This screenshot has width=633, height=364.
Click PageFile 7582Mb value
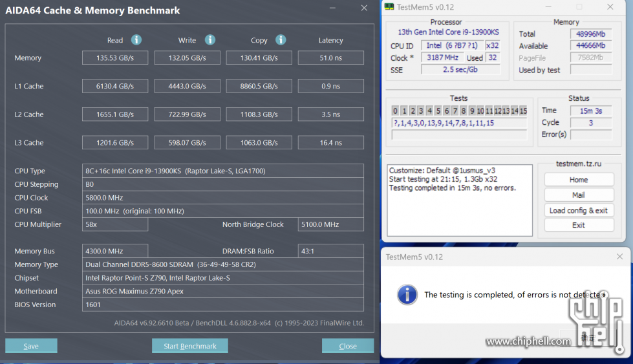[590, 58]
